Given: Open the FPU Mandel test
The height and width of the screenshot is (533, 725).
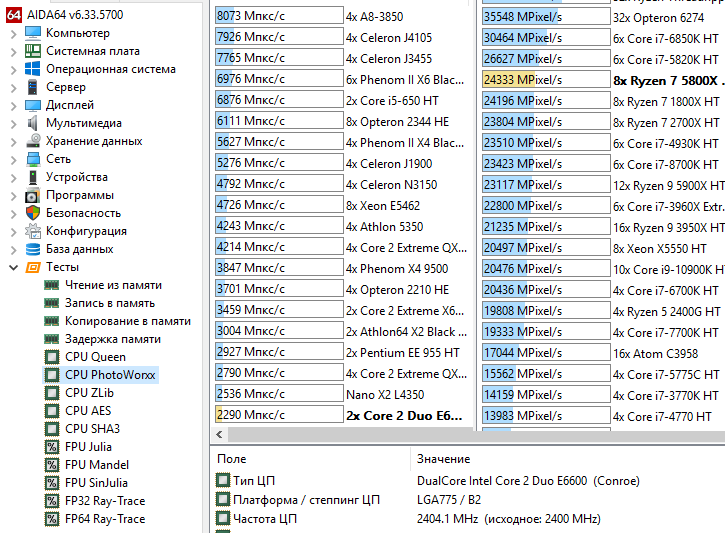Looking at the screenshot, I should [97, 465].
